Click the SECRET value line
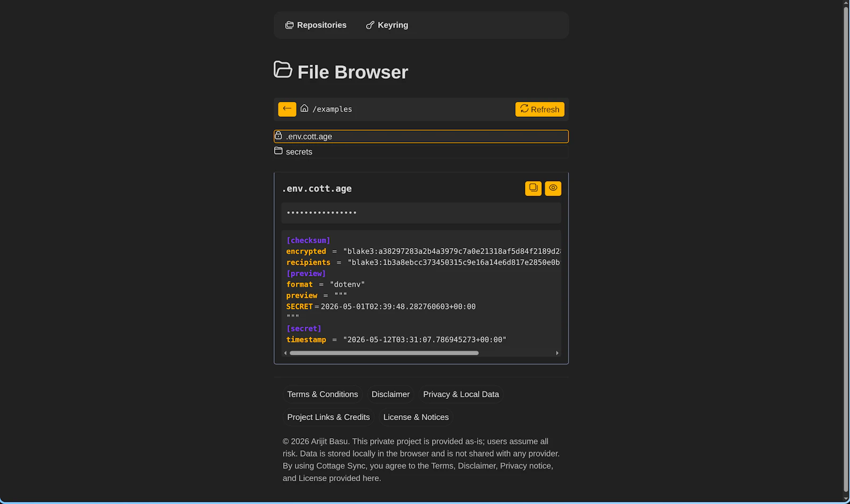This screenshot has height=504, width=850. coord(381,306)
